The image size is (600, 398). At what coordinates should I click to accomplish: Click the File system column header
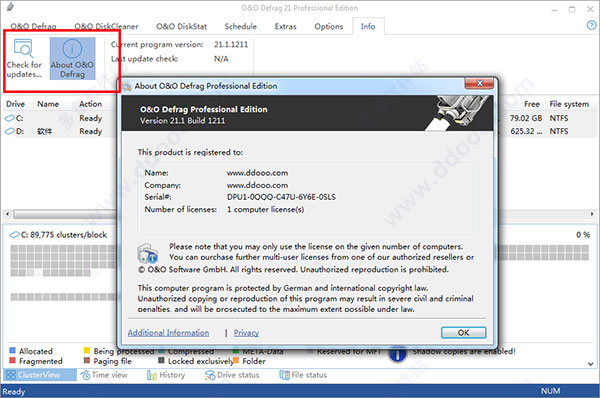point(569,104)
